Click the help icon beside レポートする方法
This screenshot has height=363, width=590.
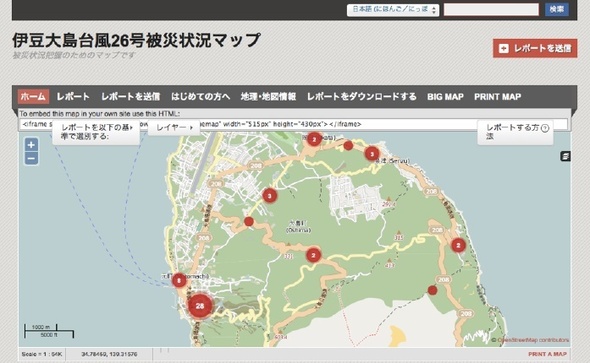coord(545,128)
